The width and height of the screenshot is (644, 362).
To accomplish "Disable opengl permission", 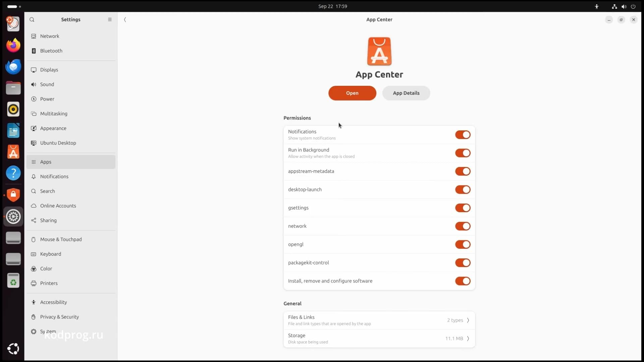I will pos(463,244).
